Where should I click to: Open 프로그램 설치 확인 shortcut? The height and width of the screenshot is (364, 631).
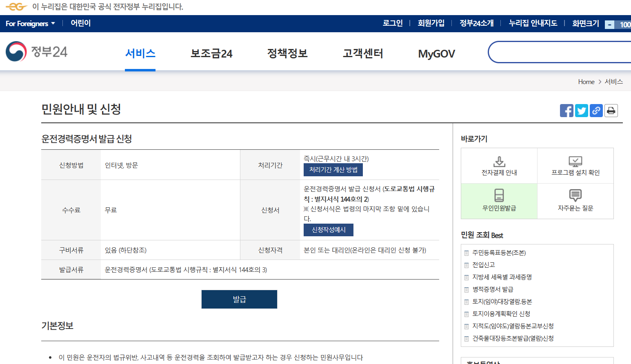575,166
